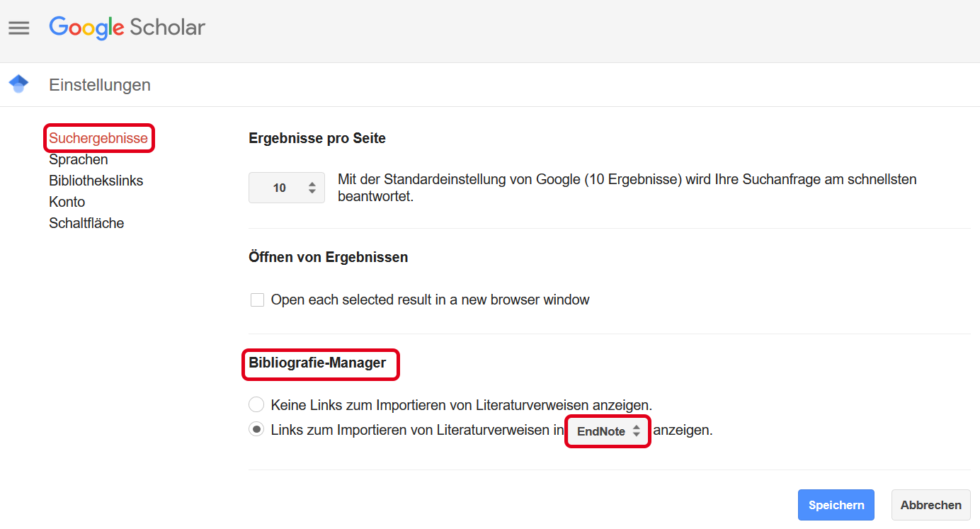This screenshot has height=529, width=980.
Task: Open the Schaltfläche settings section
Action: coord(86,223)
